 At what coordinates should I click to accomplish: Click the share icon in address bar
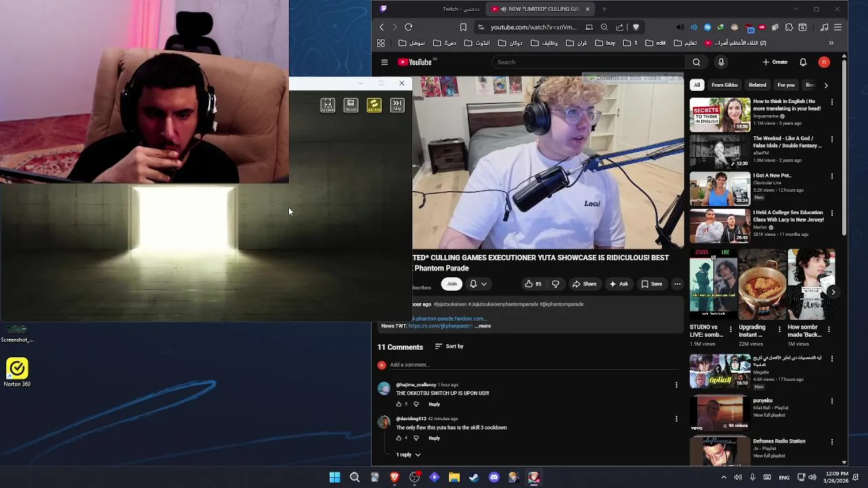pos(620,27)
